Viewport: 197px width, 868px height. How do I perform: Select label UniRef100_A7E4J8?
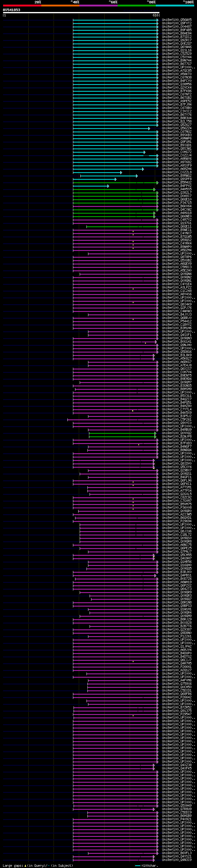click(177, 365)
